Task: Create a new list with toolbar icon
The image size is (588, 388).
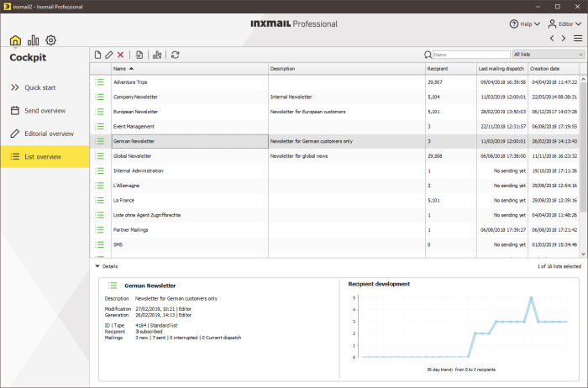Action: (x=98, y=55)
